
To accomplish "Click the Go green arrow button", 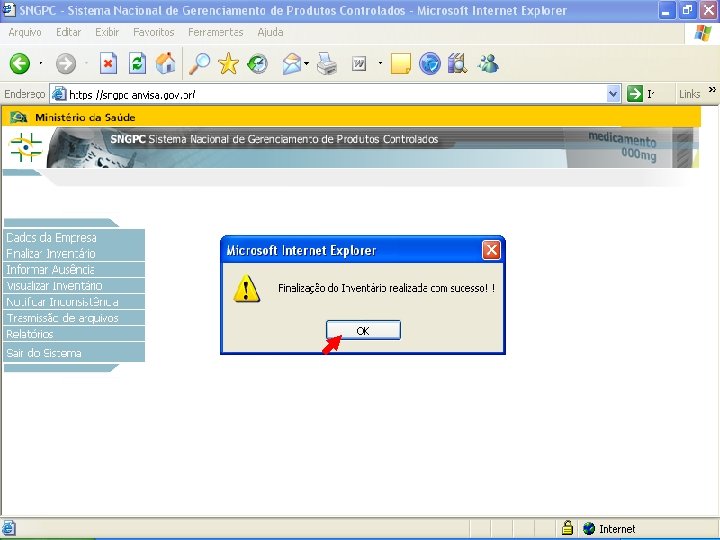I will pyautogui.click(x=635, y=94).
